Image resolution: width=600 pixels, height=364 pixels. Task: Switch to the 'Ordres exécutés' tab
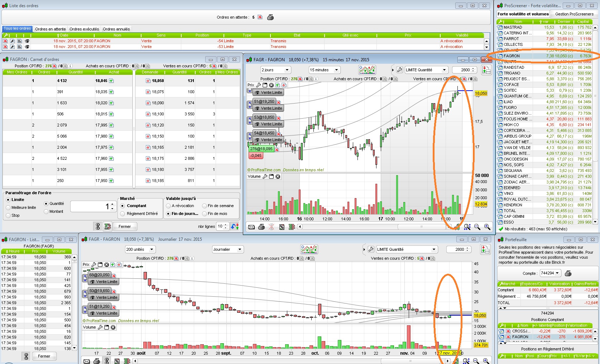pos(84,29)
